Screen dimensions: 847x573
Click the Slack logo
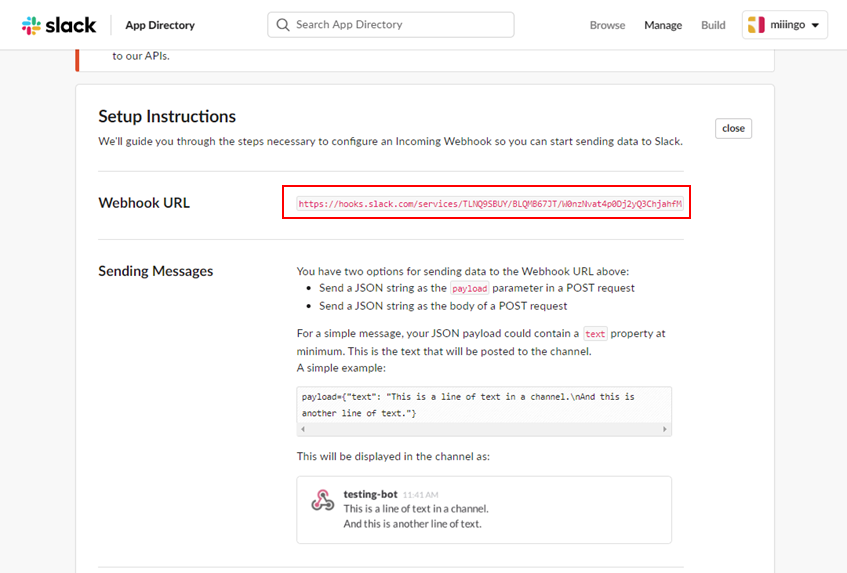point(59,25)
